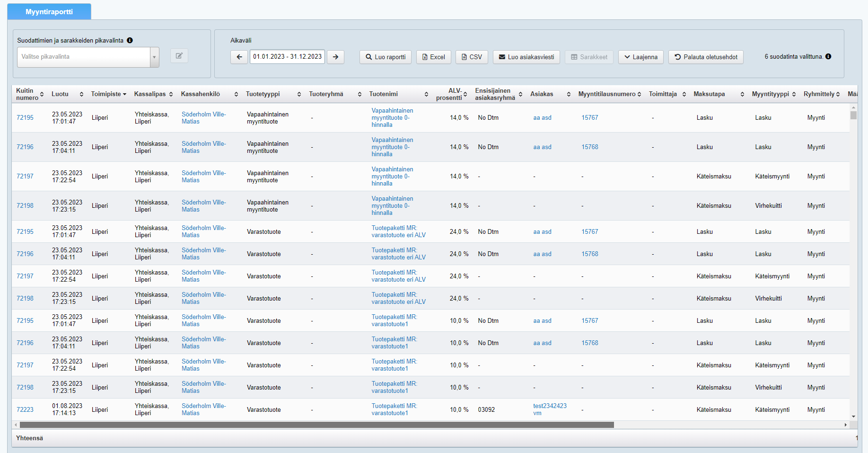This screenshot has width=868, height=453.
Task: Click the date range input field
Action: coord(287,57)
